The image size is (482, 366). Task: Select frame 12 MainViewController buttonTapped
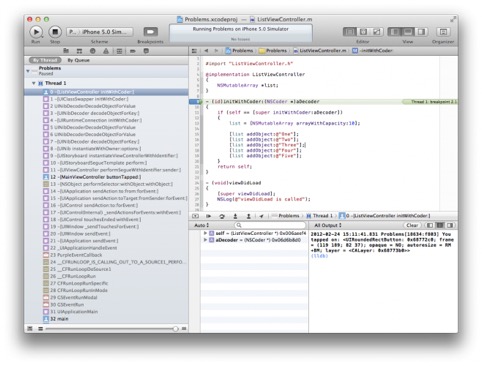[106, 177]
